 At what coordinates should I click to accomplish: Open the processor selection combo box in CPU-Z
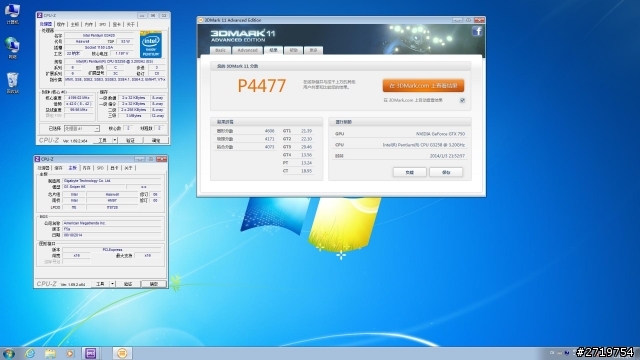click(82, 129)
